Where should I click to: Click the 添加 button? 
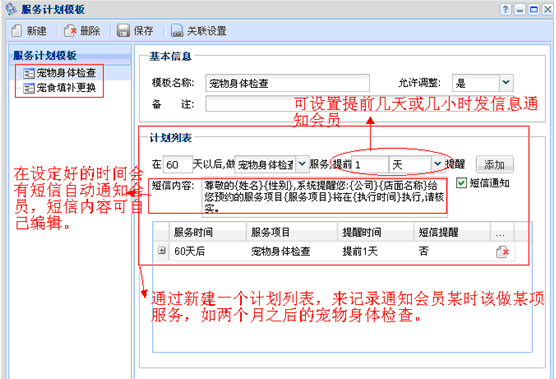(495, 165)
